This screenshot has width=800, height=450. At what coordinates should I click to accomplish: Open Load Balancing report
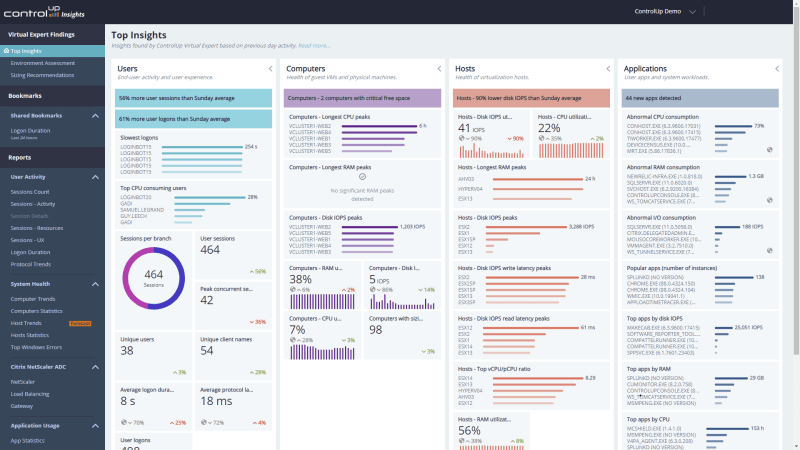30,394
